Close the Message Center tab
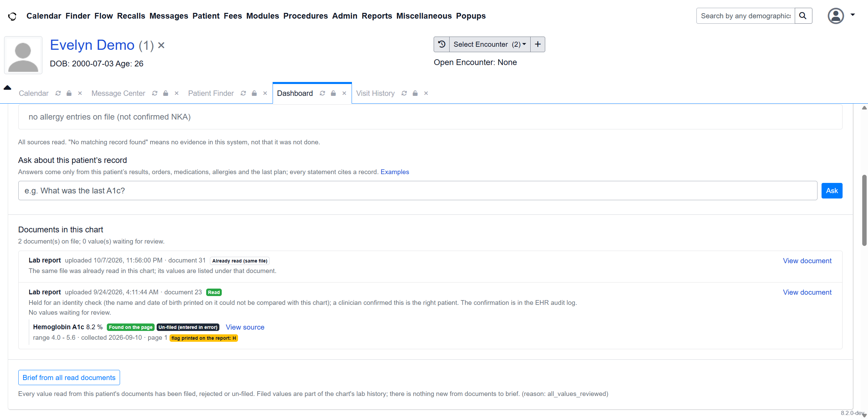868x419 pixels. click(177, 93)
